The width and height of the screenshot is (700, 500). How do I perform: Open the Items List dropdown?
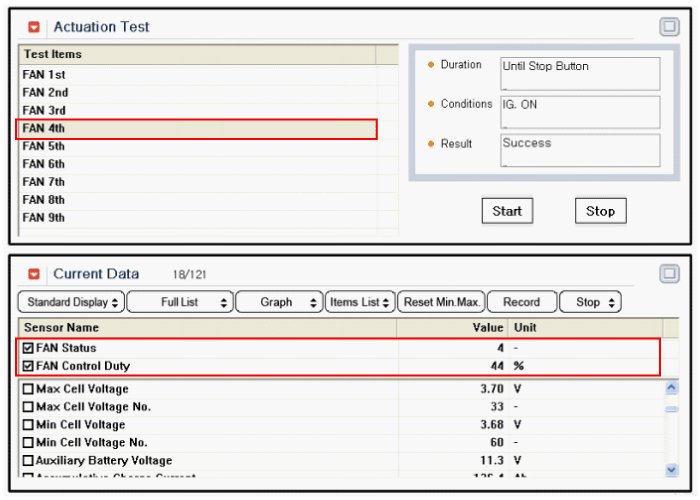(359, 302)
